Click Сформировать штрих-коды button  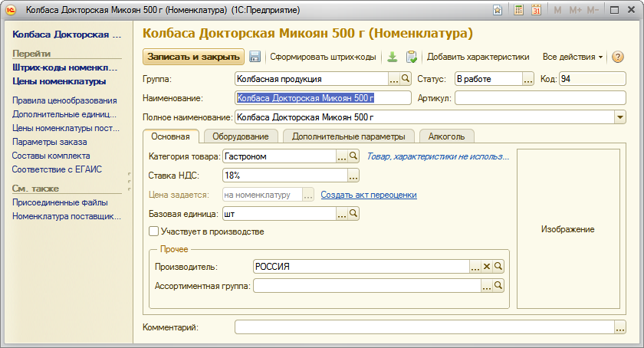[x=323, y=57]
